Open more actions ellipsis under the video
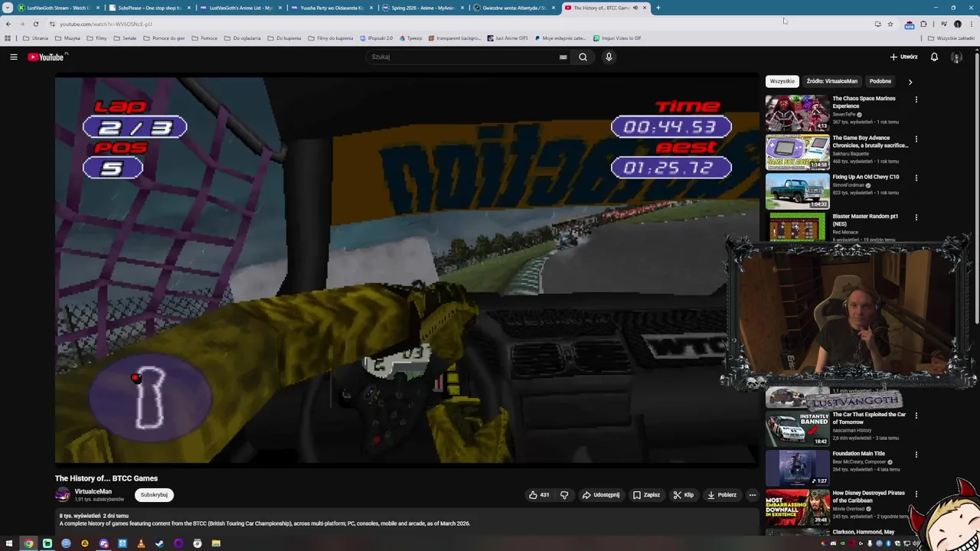The image size is (980, 551). point(752,495)
